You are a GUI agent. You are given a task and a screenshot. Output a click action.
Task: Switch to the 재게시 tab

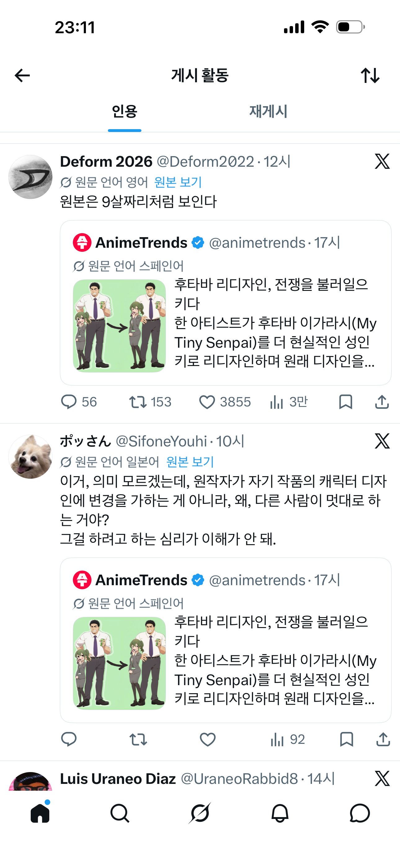pos(268,111)
